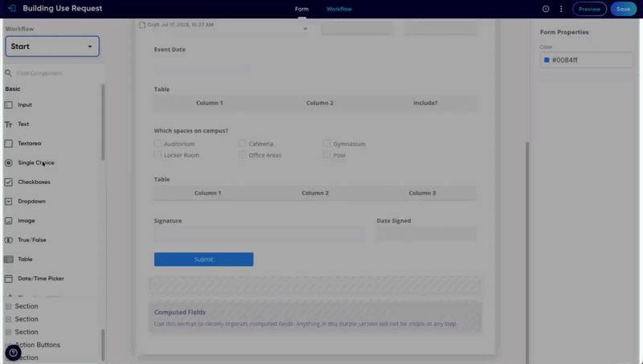Select the Textarea component icon
This screenshot has width=643, height=364.
point(9,144)
